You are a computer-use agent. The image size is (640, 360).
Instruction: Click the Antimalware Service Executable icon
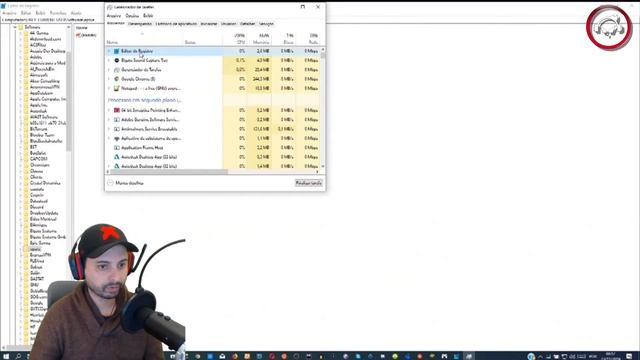[x=116, y=129]
